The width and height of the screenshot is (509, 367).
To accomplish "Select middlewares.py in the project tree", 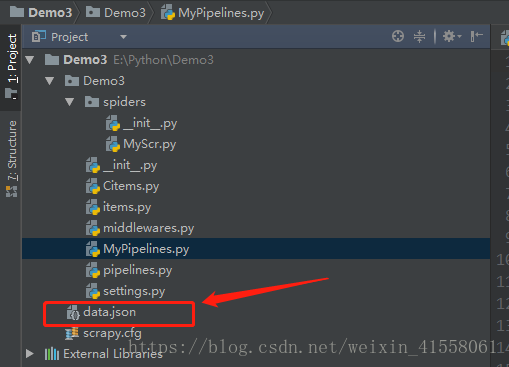I will point(149,228).
